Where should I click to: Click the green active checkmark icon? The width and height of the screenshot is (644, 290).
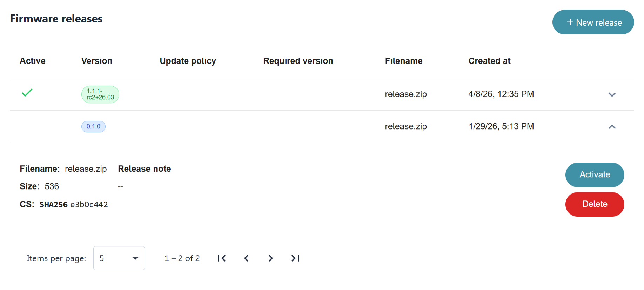coord(27,93)
